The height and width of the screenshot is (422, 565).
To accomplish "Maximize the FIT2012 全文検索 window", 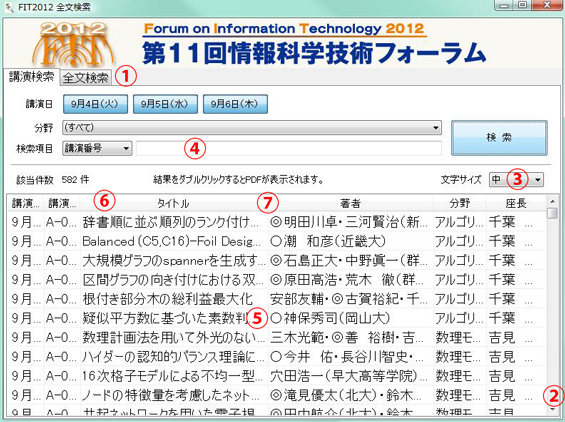I will (x=523, y=5).
